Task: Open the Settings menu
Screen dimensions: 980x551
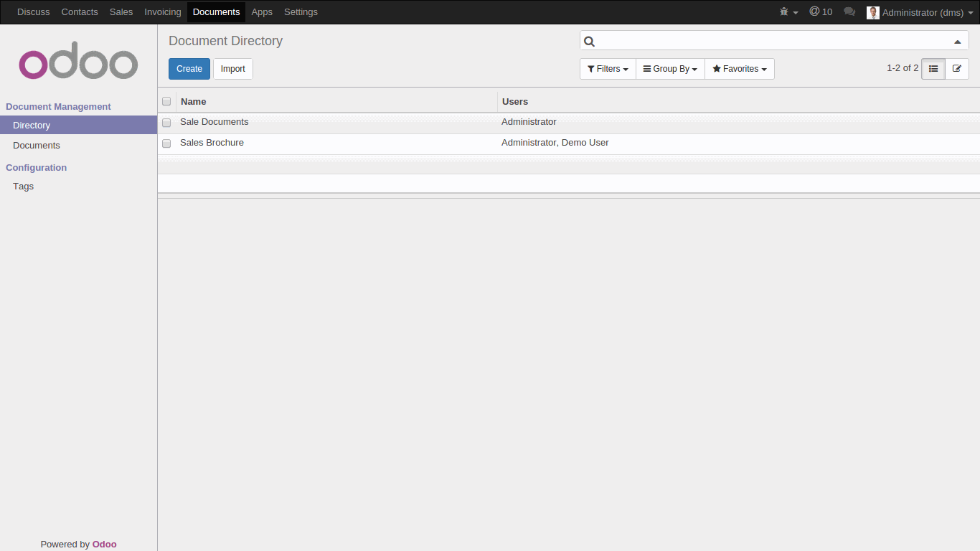Action: (x=301, y=12)
